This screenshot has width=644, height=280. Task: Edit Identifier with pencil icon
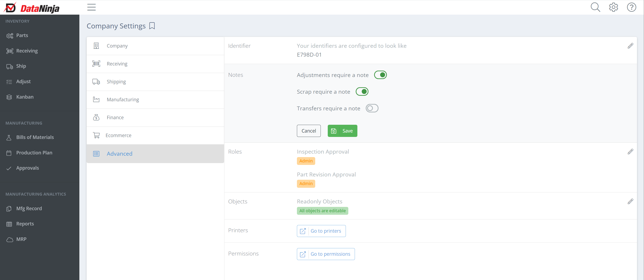630,46
